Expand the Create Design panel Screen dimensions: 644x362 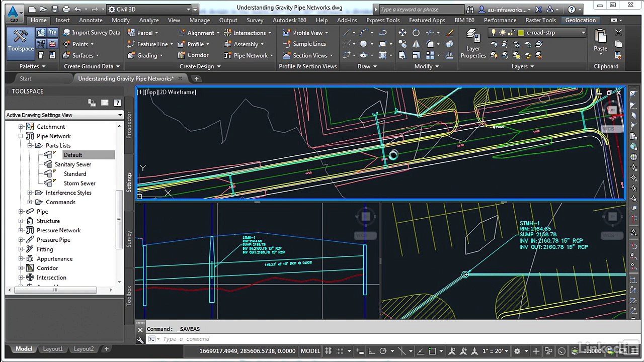coord(200,66)
